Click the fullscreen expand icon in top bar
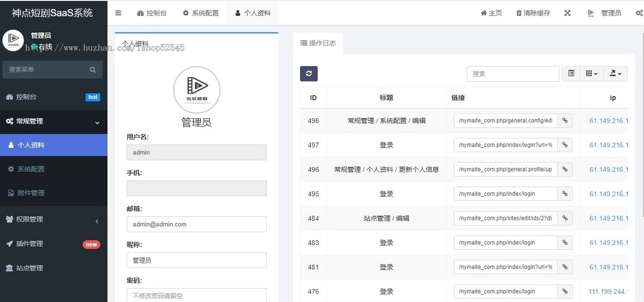 tap(567, 13)
